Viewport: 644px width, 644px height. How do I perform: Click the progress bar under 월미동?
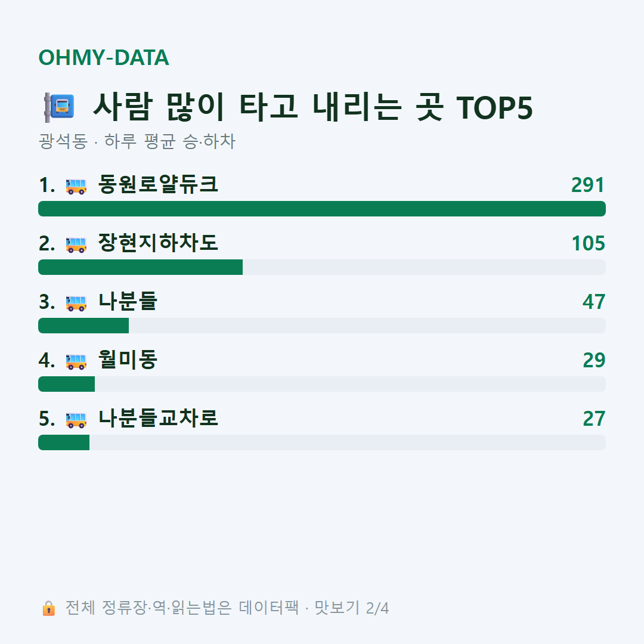[322, 384]
